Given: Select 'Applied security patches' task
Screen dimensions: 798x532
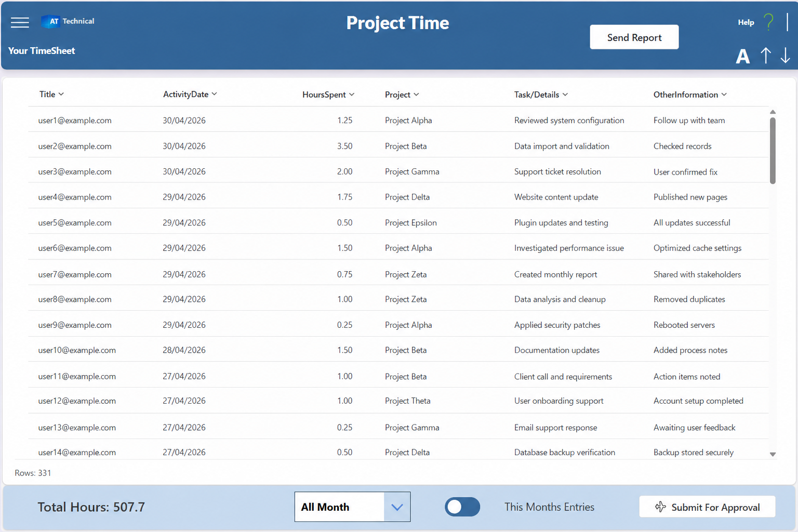Looking at the screenshot, I should click(x=557, y=325).
